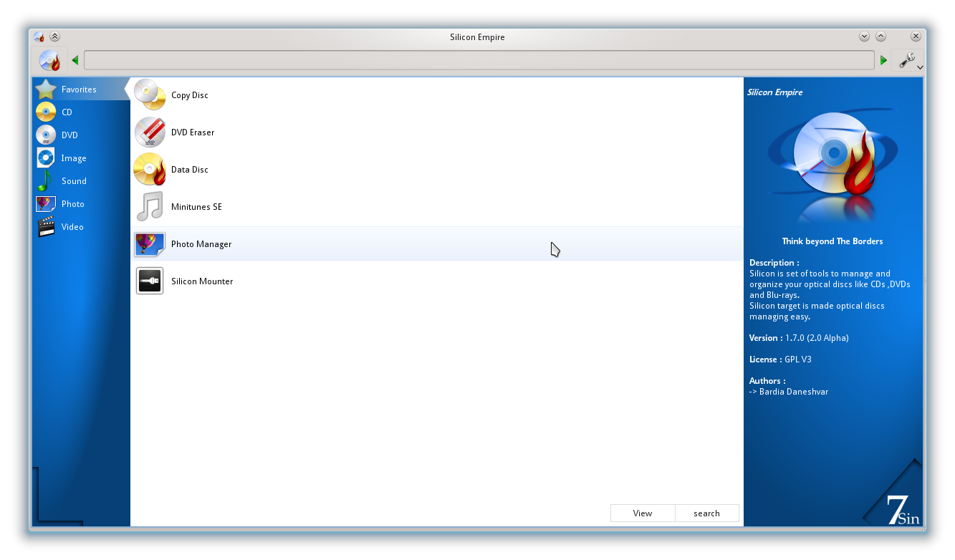Open the Data Disc burning icon
Screen dimensions: 955x560
[x=150, y=170]
